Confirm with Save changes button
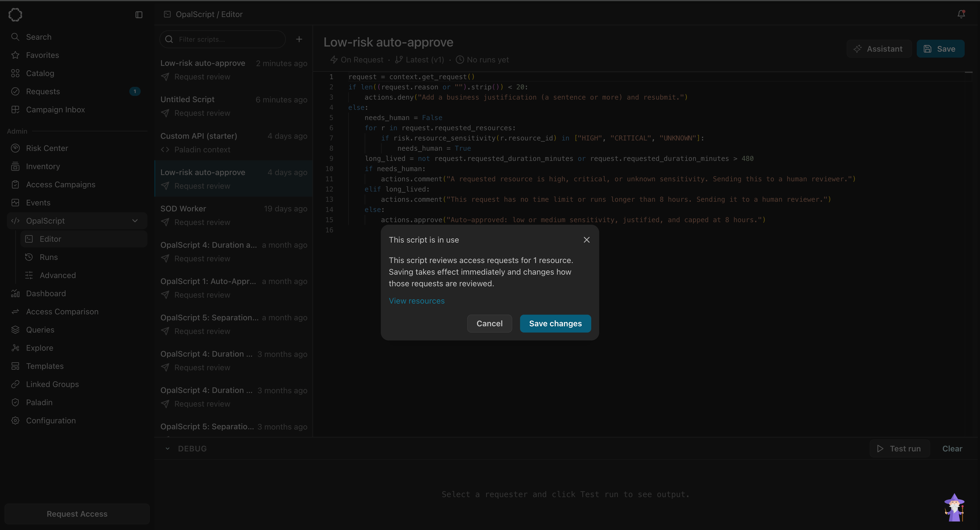 [x=555, y=323]
